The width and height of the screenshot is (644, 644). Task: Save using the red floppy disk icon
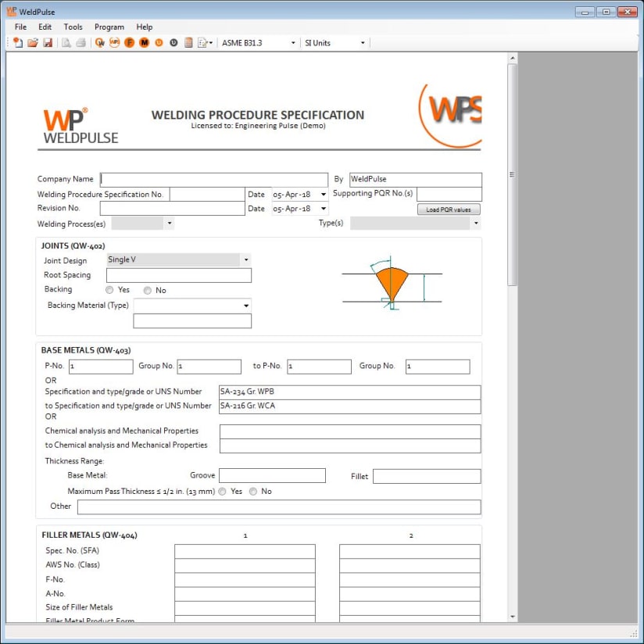48,43
